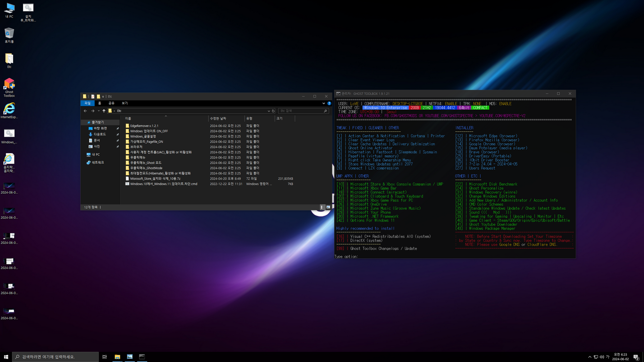Select the Windows_ batch file desktop icon

[9, 136]
